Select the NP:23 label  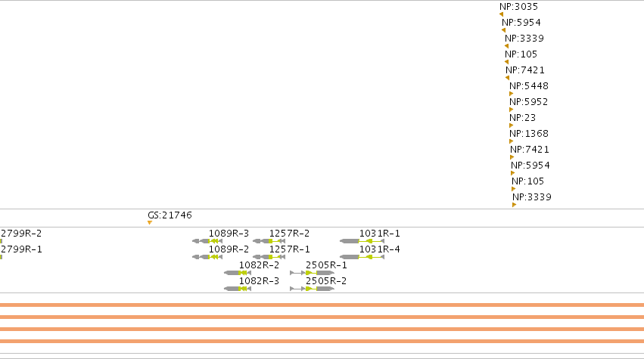(x=522, y=118)
